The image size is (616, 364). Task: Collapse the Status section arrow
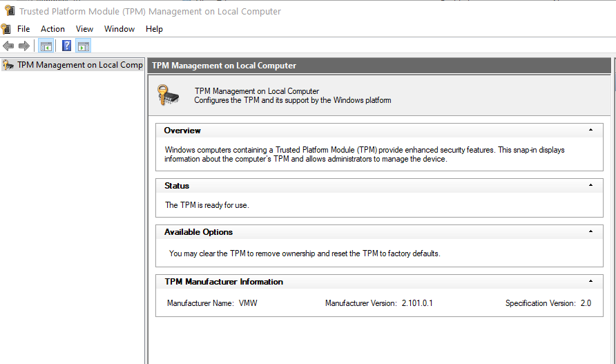(590, 185)
